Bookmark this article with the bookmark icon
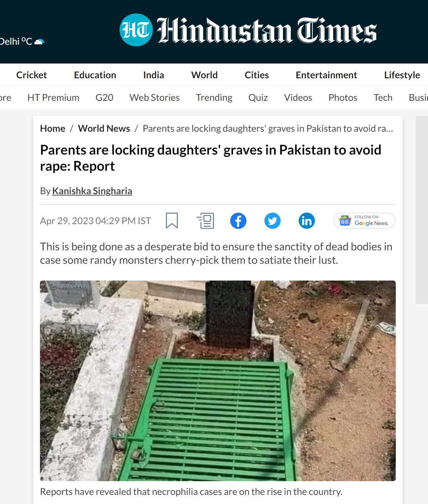428x504 pixels. [172, 221]
